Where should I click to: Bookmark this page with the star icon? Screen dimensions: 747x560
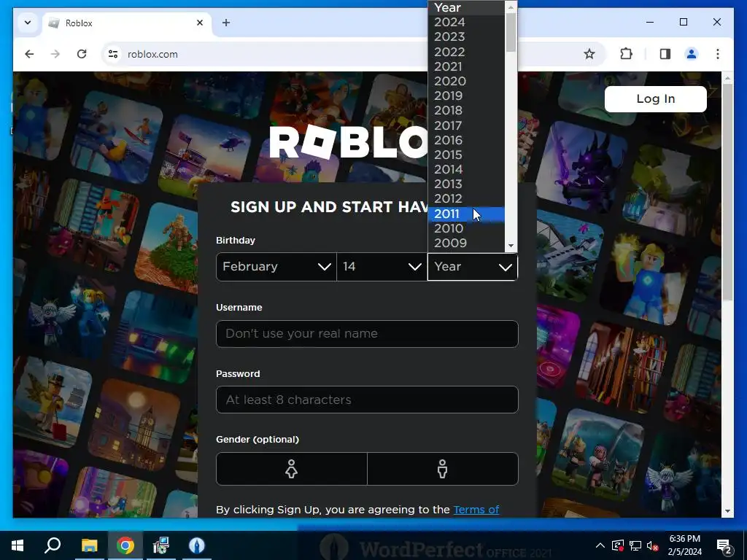click(589, 54)
